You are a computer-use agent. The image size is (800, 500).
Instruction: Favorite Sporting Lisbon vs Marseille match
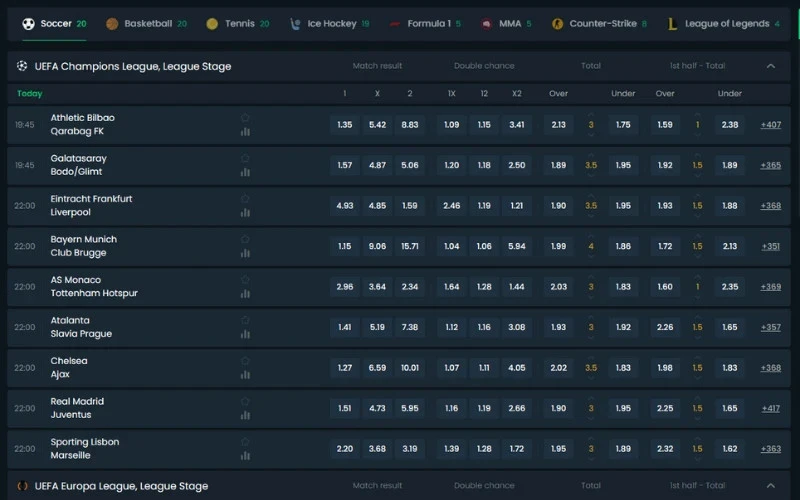[x=245, y=441]
